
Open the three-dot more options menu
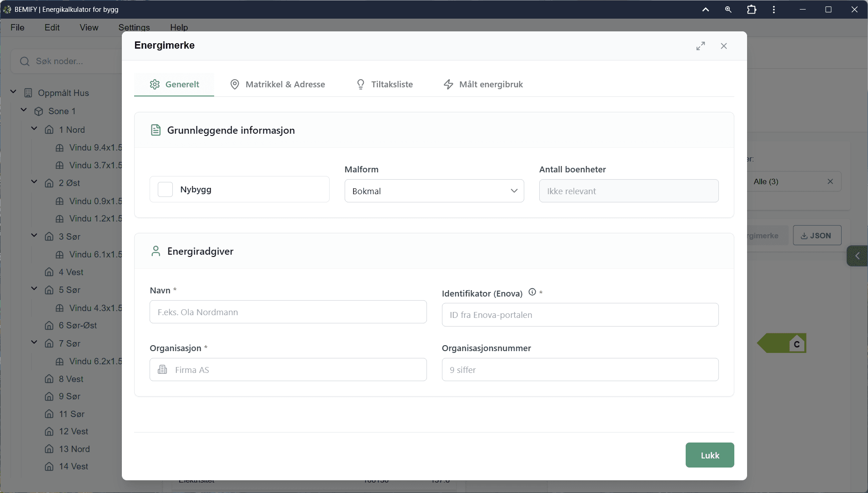click(774, 10)
